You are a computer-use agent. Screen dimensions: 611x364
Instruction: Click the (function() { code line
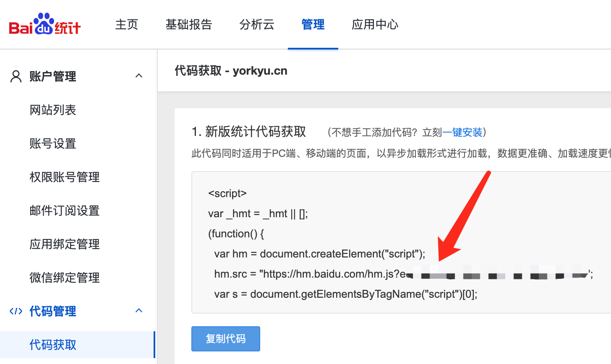(x=236, y=234)
